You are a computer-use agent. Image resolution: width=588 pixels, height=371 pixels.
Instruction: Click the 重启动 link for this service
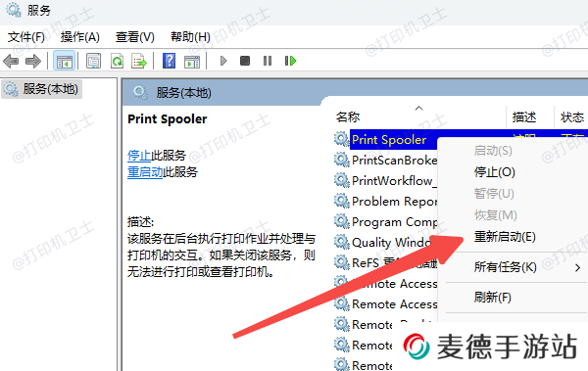coord(145,172)
